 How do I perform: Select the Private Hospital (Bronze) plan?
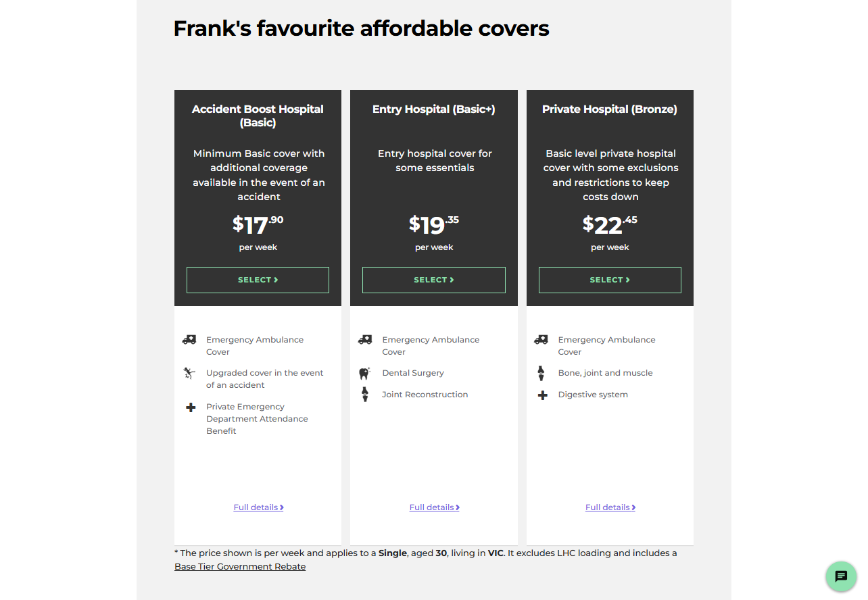click(x=609, y=279)
